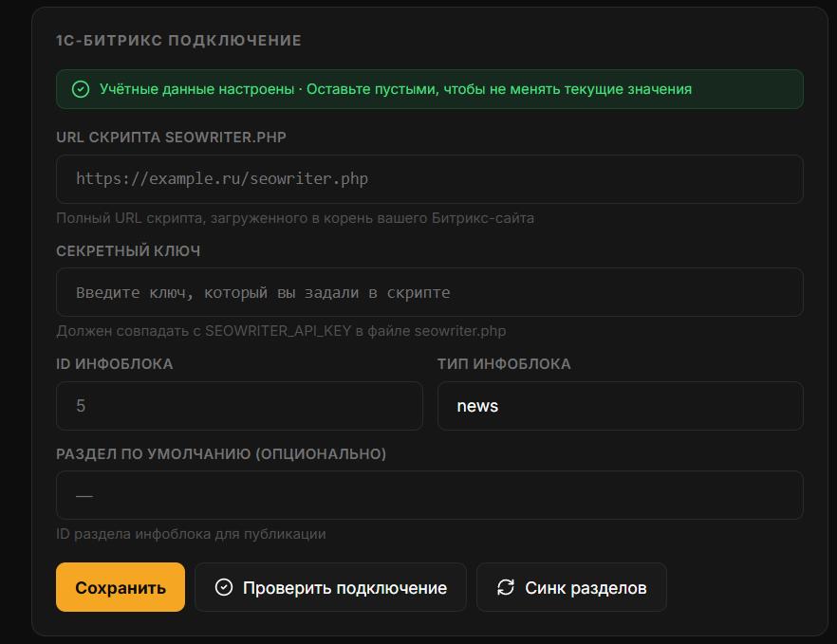Click the hint ID раздела инфоблока для публикации
The image size is (837, 644).
click(191, 534)
